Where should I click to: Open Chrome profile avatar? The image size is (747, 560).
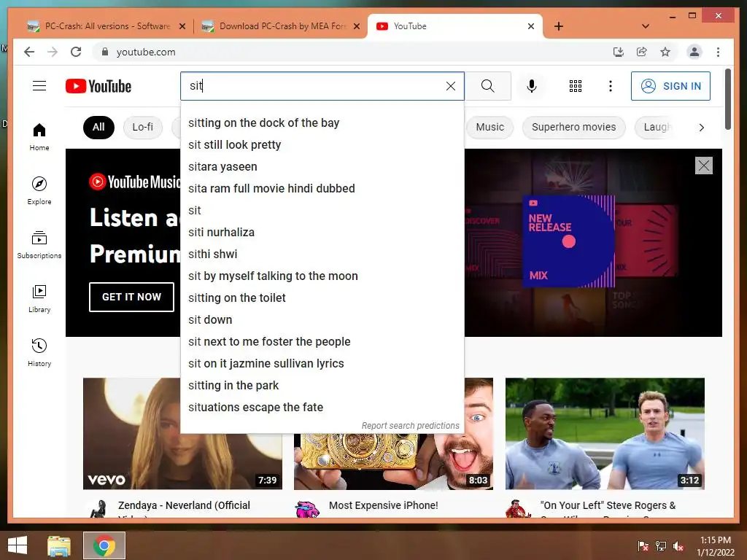pos(694,52)
